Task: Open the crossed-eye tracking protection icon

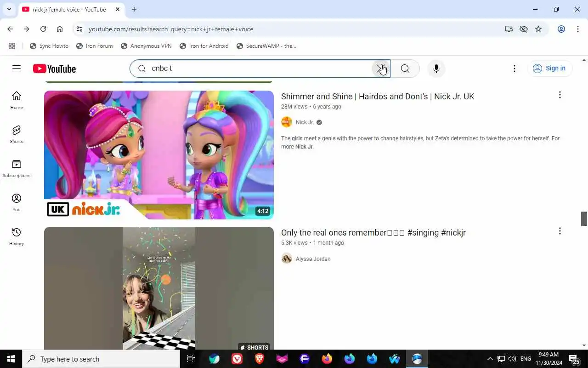Action: tap(523, 29)
